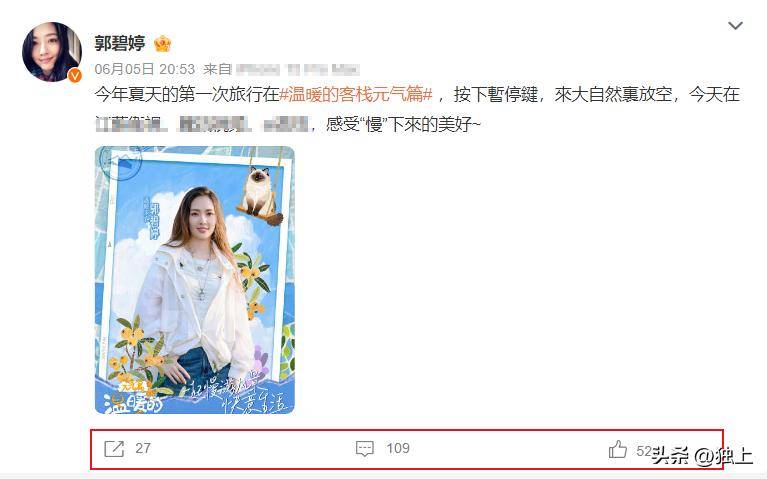Open the 郭碧婷 username link
The width and height of the screenshot is (767, 479).
[120, 44]
